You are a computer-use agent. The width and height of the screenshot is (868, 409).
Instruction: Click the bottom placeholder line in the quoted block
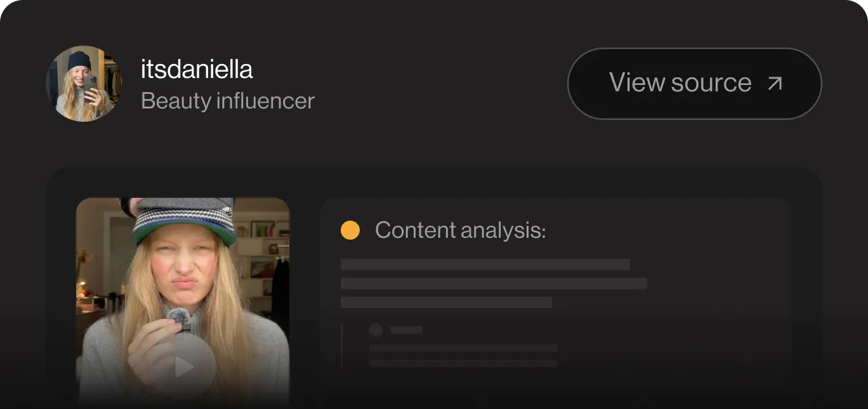(463, 363)
